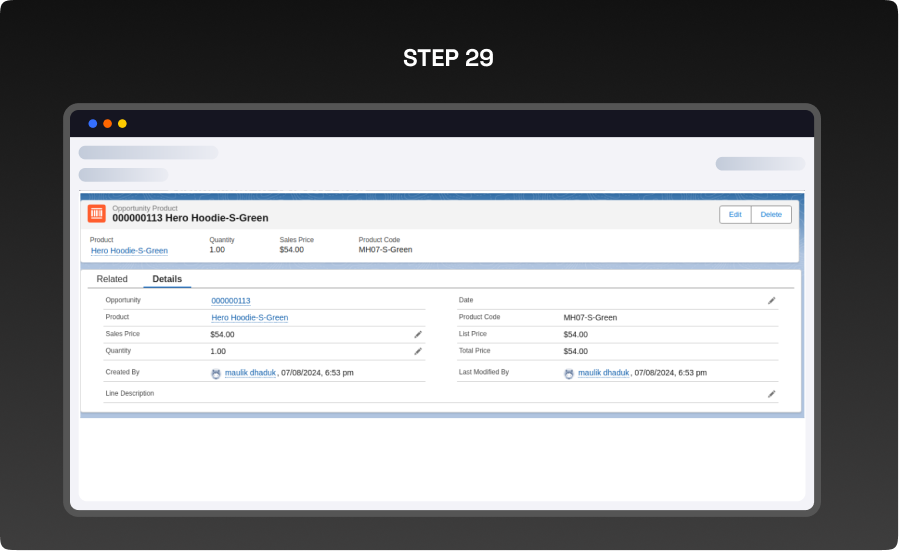899x551 pixels.
Task: Open Opportunity 000000113 link in Details
Action: click(x=231, y=300)
